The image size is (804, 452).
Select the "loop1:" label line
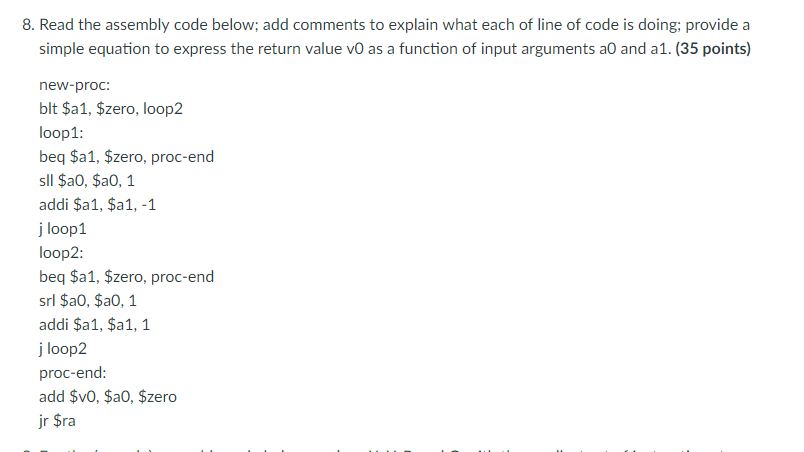tap(60, 133)
